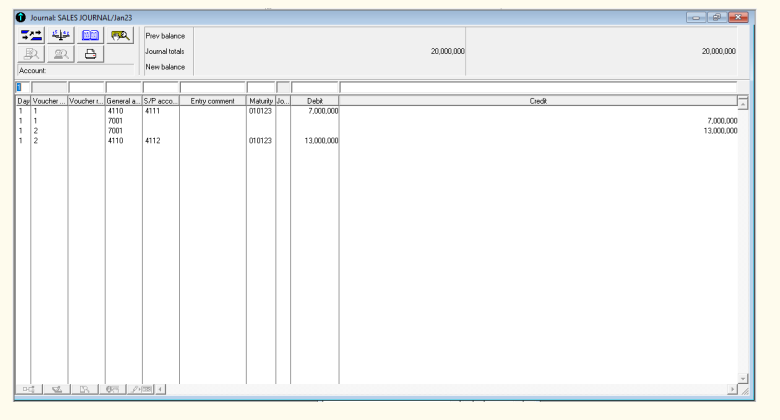Screen dimensions: 780x420
Task: Click the Maturity input field
Action: tap(261, 88)
